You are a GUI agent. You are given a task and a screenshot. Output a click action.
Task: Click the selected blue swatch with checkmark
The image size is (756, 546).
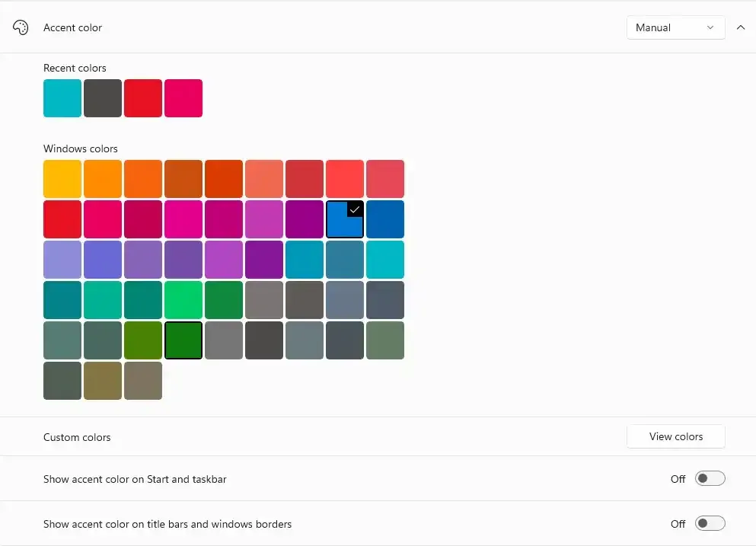345,219
